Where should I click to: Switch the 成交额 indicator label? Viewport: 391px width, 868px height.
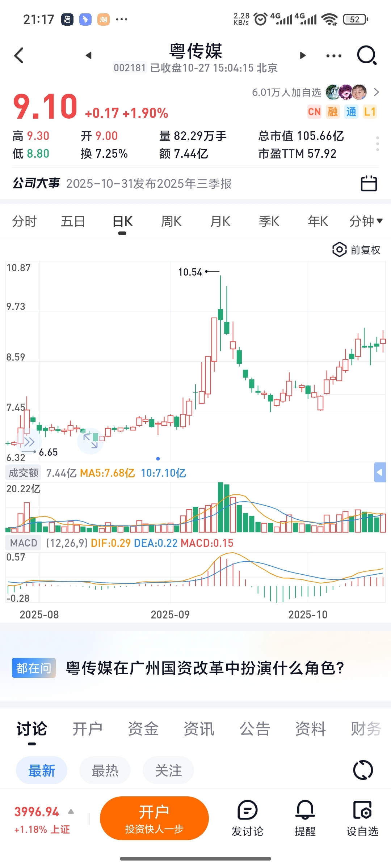click(x=23, y=473)
